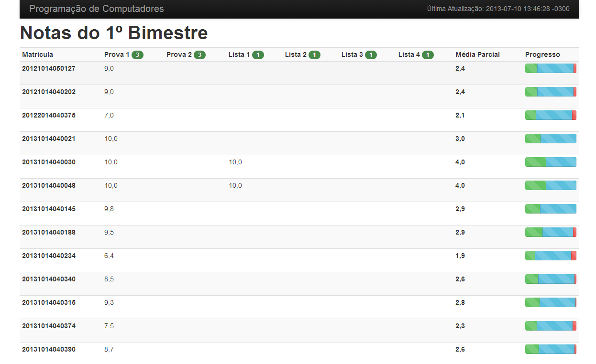Click Média Parcial 4,0 for 20131014040030
Viewport: 596px width, 364px height.
tap(460, 162)
